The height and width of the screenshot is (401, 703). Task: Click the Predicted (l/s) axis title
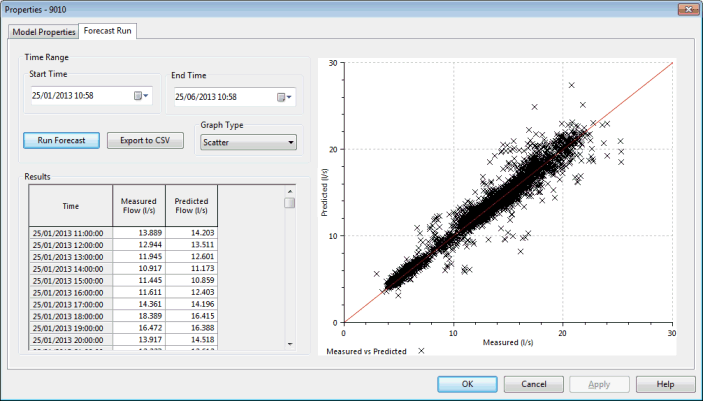coord(325,192)
